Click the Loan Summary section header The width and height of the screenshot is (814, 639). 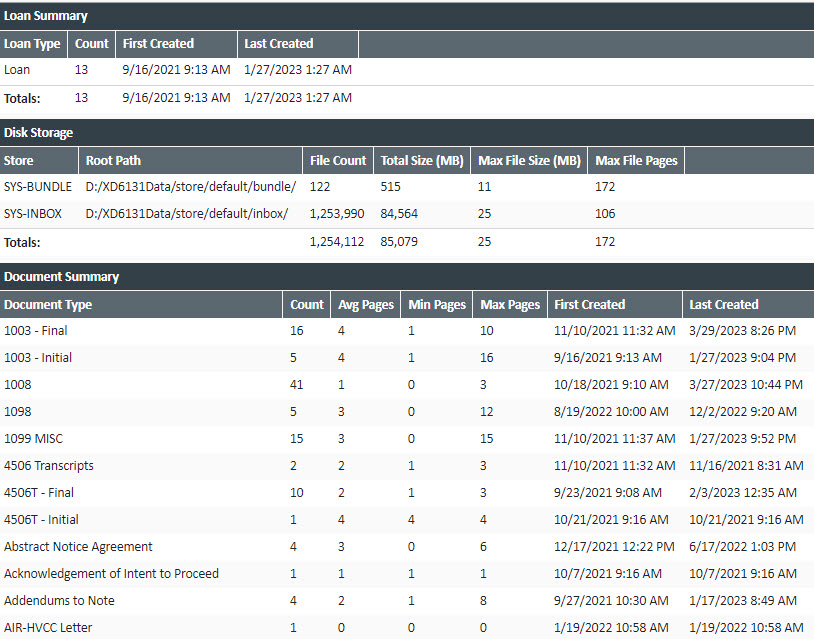click(x=46, y=16)
